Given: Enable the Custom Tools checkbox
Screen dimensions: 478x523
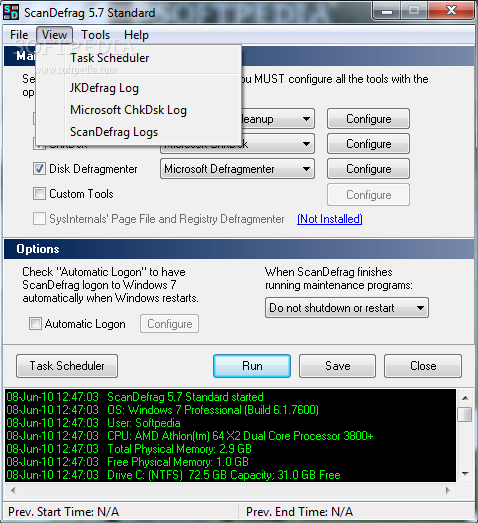Looking at the screenshot, I should 39,194.
